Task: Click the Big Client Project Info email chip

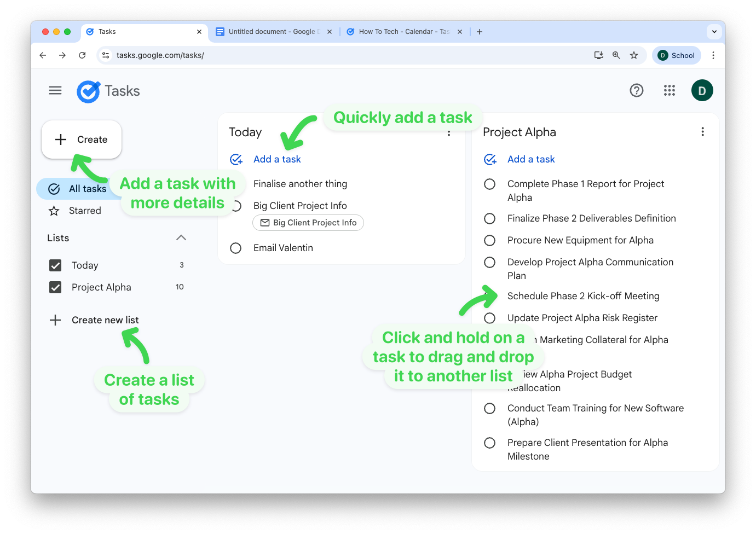Action: [x=308, y=223]
